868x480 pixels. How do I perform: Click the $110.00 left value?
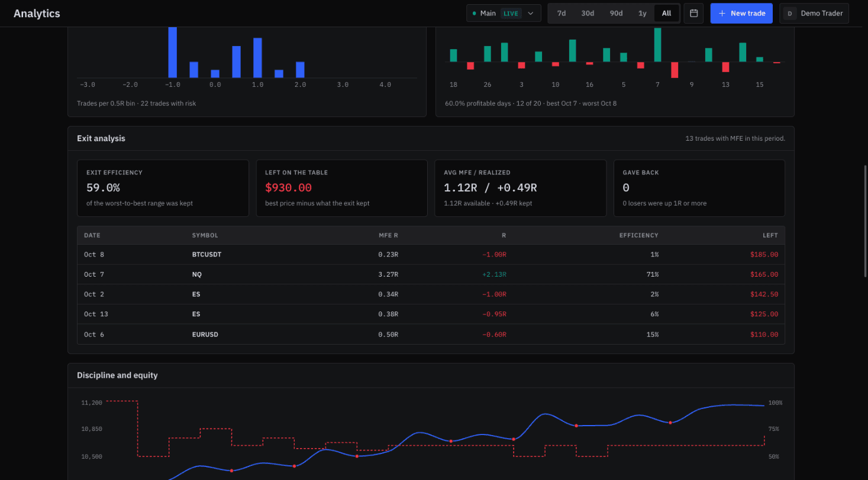[764, 335]
